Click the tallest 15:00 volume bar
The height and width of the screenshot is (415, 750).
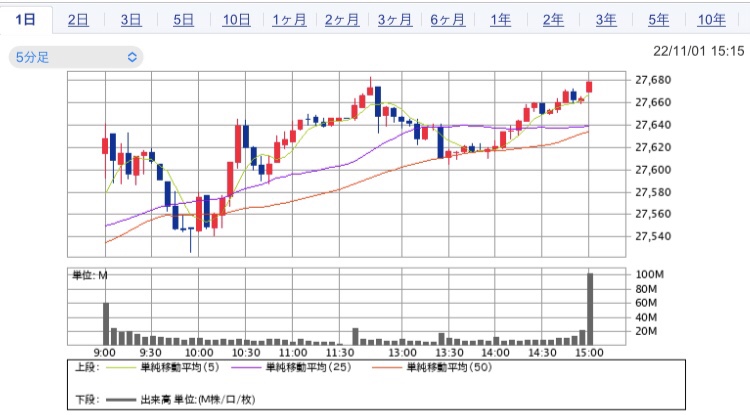(x=590, y=309)
